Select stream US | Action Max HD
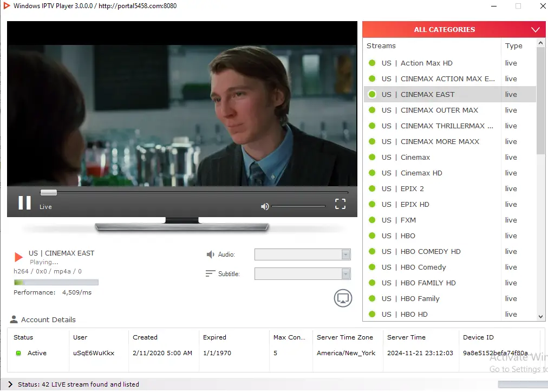This screenshot has width=548, height=392. coord(449,63)
